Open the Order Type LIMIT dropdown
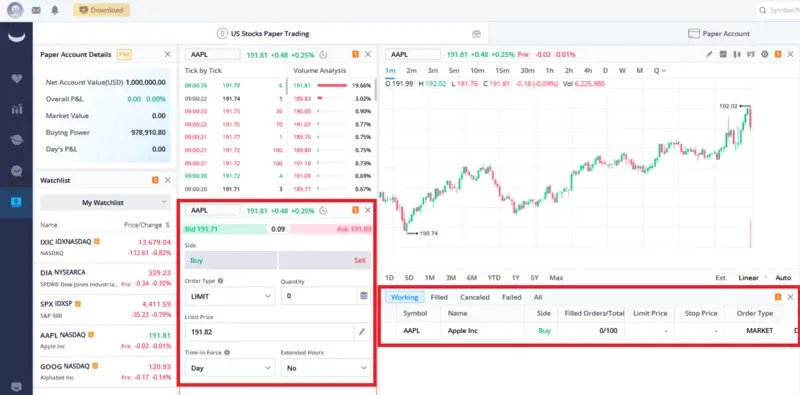 tap(230, 296)
